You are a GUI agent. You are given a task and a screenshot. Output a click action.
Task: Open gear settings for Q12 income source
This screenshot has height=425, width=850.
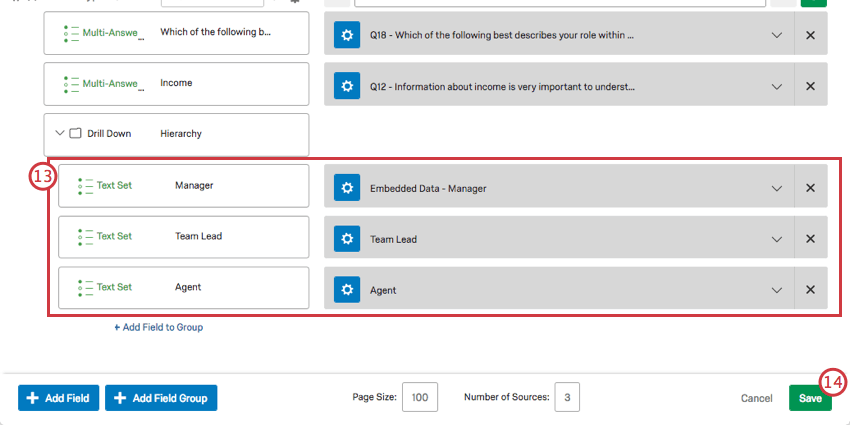(347, 86)
